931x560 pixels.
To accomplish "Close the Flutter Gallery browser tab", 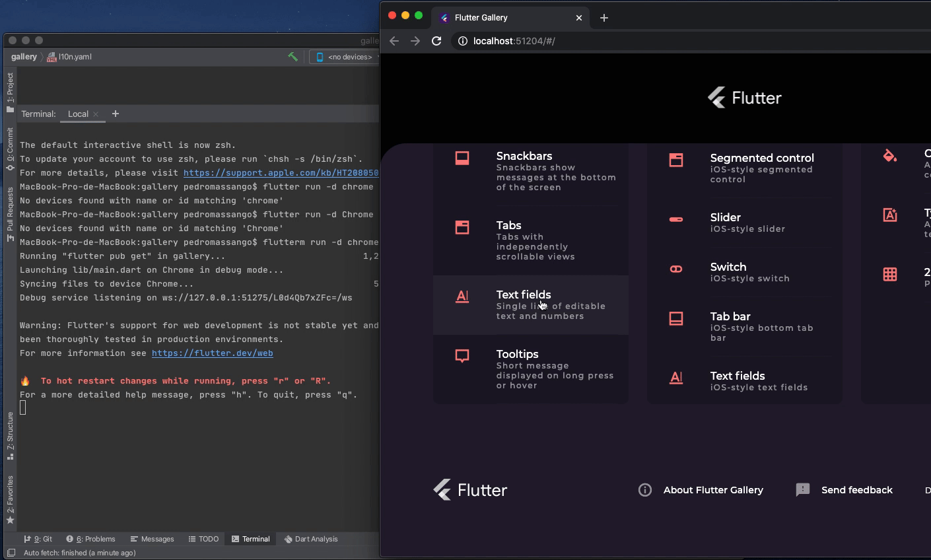I will (579, 18).
